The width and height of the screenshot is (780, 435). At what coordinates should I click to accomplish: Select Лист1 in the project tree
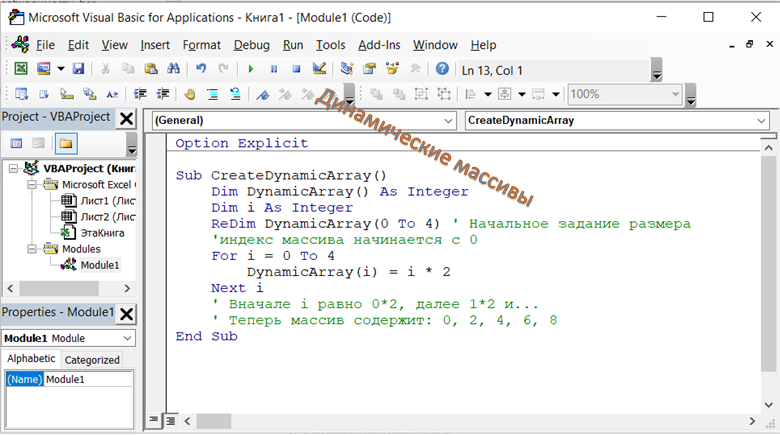click(x=107, y=201)
